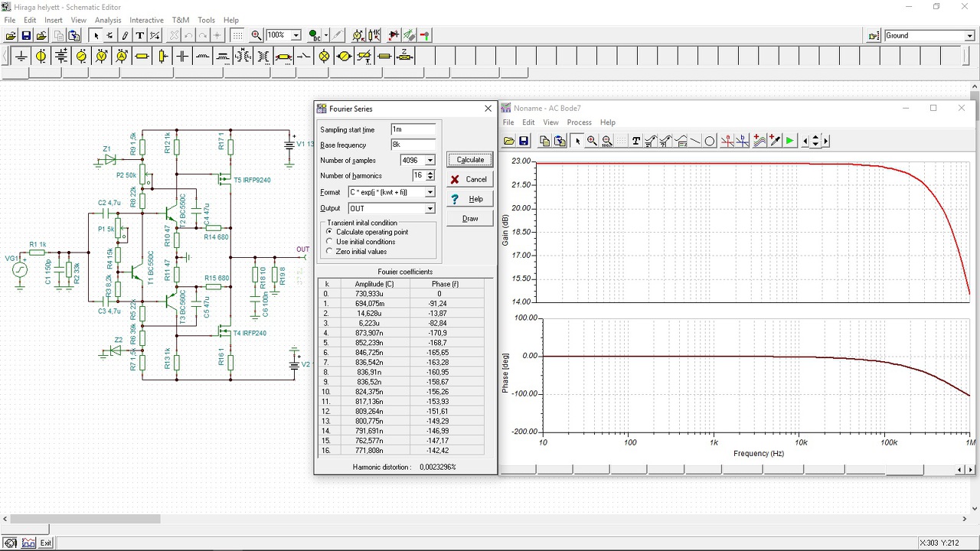Select 'Use initial conditions' radio button
The height and width of the screenshot is (551, 980).
(x=330, y=242)
